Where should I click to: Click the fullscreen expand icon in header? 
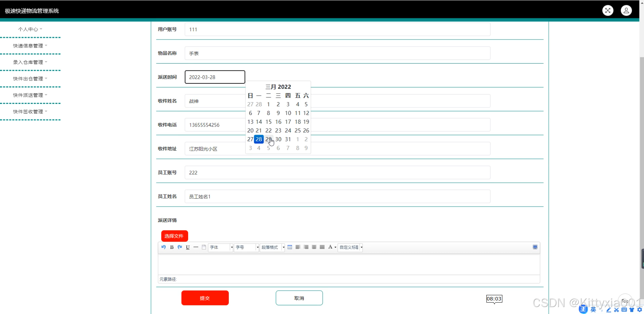[608, 10]
